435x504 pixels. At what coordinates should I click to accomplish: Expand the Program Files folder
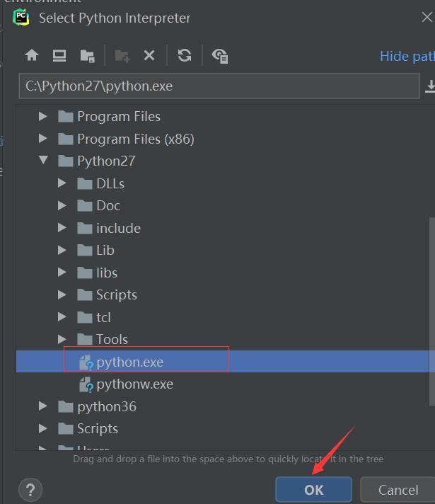(x=42, y=116)
